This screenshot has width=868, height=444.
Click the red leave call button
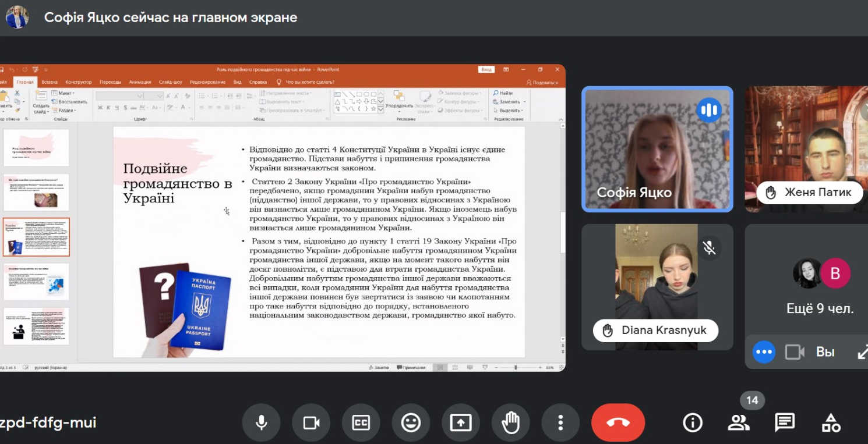(618, 422)
